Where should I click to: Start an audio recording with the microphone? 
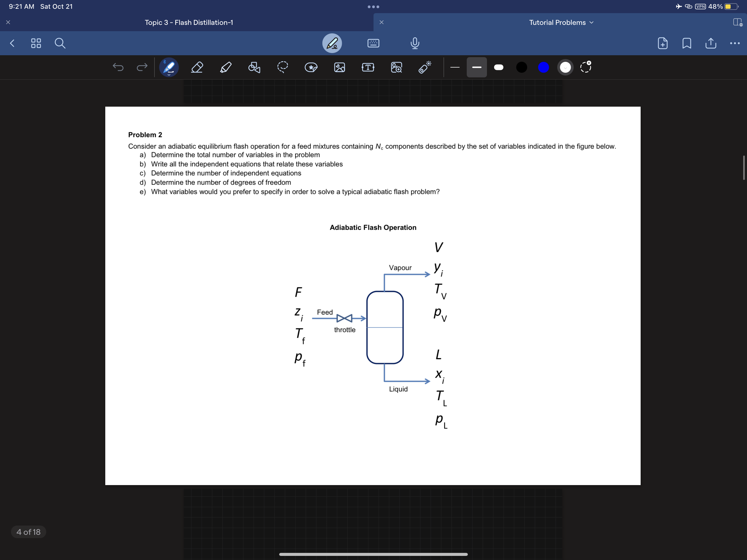coord(415,43)
